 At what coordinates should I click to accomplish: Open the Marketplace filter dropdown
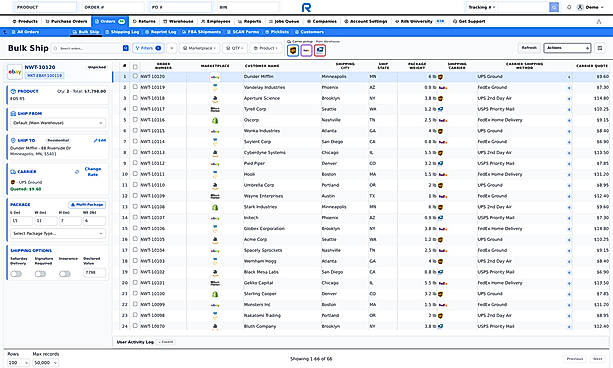coord(200,48)
